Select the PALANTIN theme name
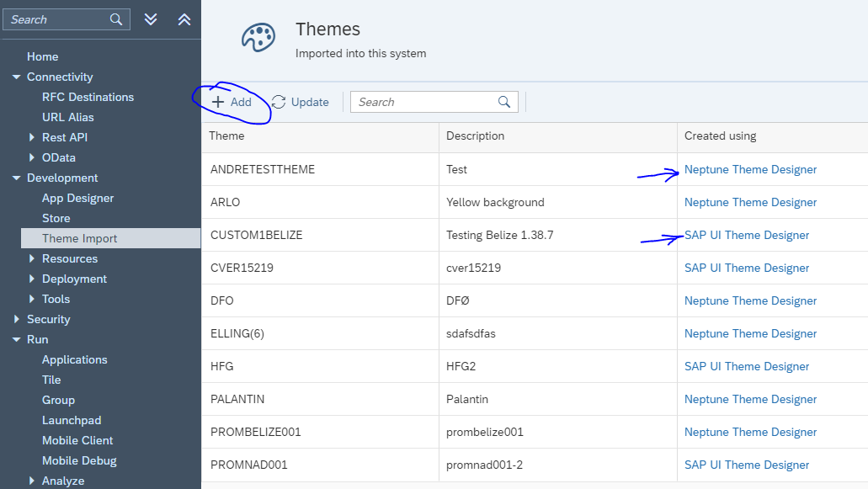The height and width of the screenshot is (489, 868). pyautogui.click(x=237, y=399)
